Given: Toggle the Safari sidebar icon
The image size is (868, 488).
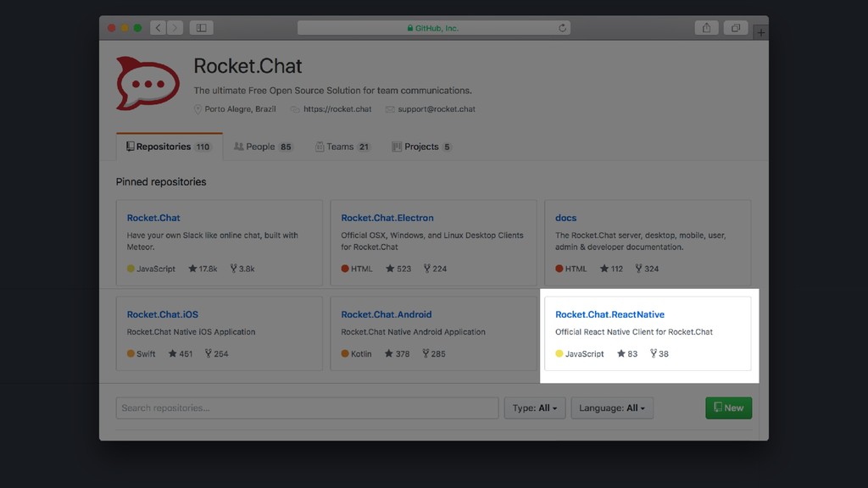Looking at the screenshot, I should [202, 28].
